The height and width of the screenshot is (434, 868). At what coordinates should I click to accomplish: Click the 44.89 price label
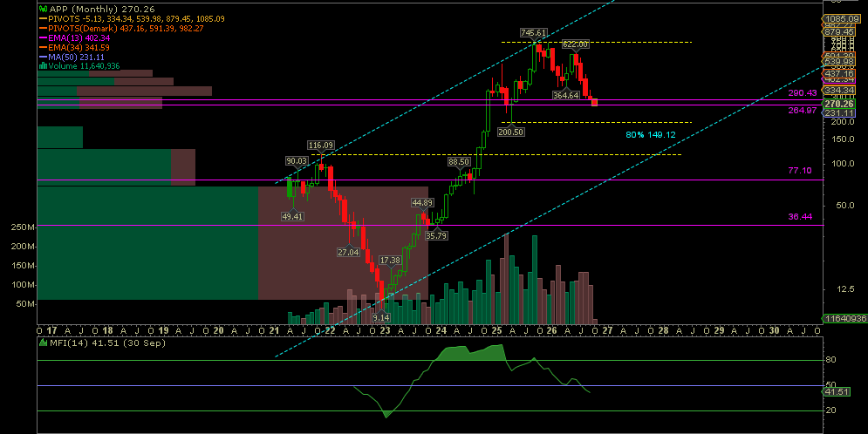pyautogui.click(x=422, y=203)
